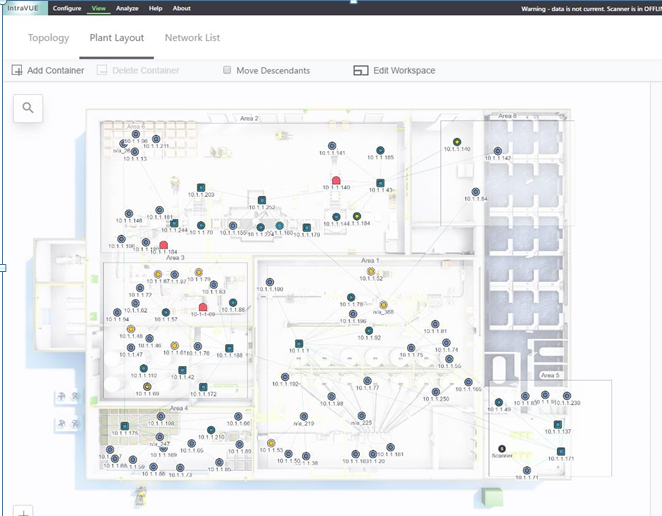Select switch node 10.1.1.175
The image size is (662, 516).
coord(125,426)
